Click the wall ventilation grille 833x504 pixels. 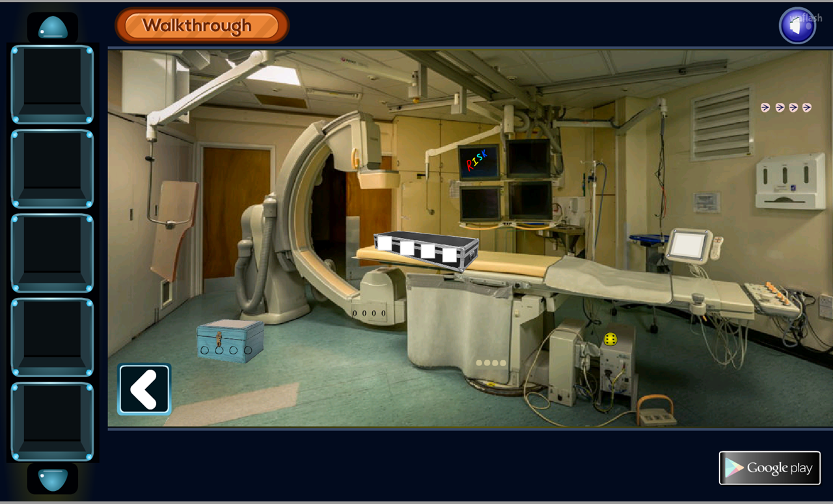click(722, 122)
